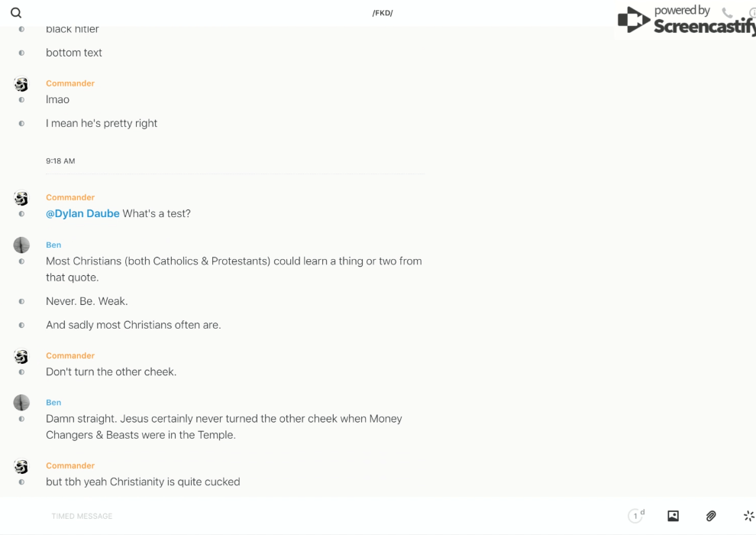Image resolution: width=756 pixels, height=535 pixels.
Task: Click the /FKD/ conversation title
Action: point(383,13)
